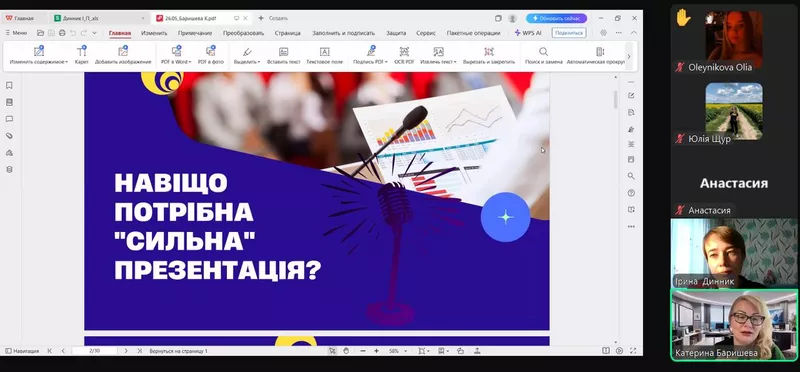Expand ribbon overflow right arrow

(x=629, y=56)
